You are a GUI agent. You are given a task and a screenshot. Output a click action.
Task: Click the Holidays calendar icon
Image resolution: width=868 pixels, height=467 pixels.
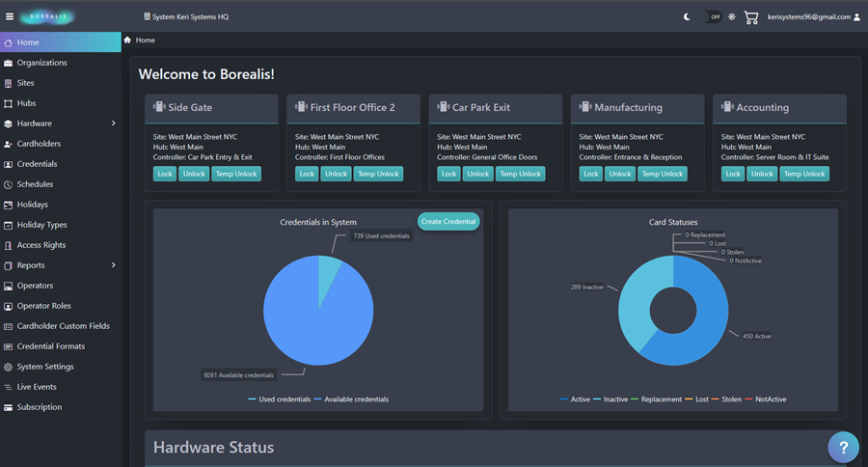8,205
